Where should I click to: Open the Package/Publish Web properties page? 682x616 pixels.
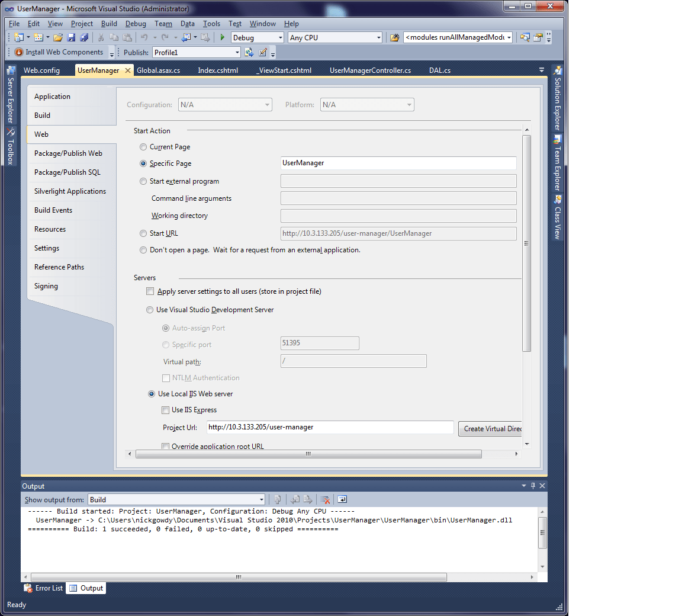[68, 153]
